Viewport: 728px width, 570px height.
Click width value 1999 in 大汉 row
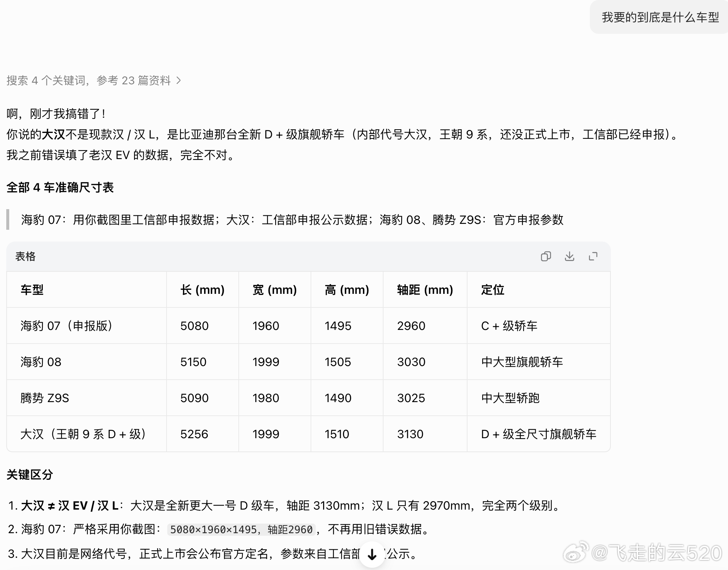pos(266,434)
